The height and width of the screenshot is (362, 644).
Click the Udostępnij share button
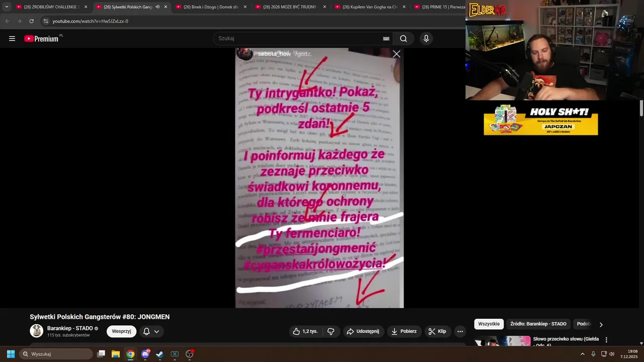click(363, 331)
